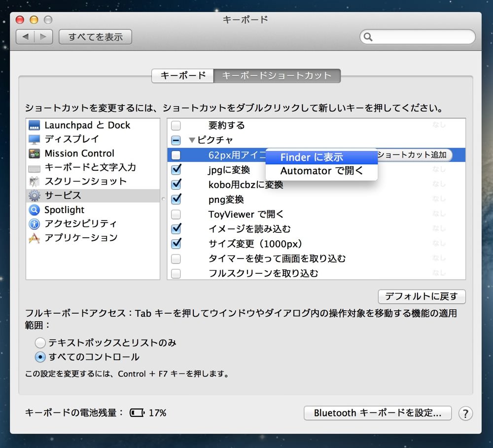The height and width of the screenshot is (448, 493).
Task: Go back with the left arrow
Action: click(x=26, y=37)
